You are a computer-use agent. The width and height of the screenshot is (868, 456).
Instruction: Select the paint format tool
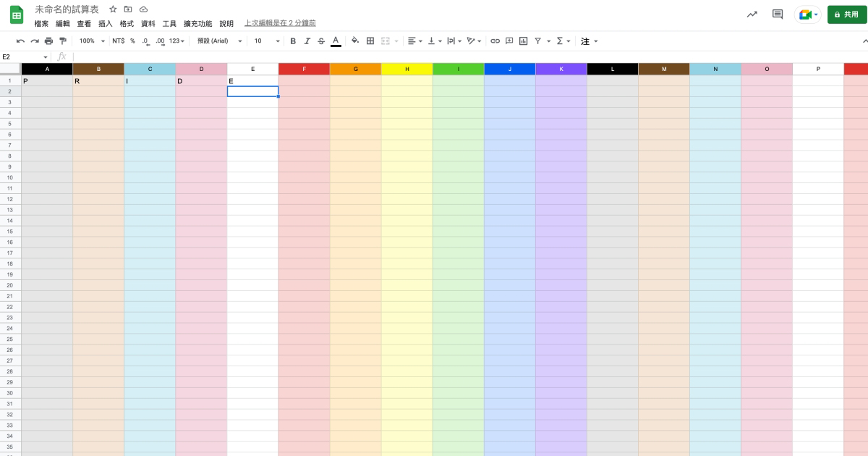tap(63, 41)
